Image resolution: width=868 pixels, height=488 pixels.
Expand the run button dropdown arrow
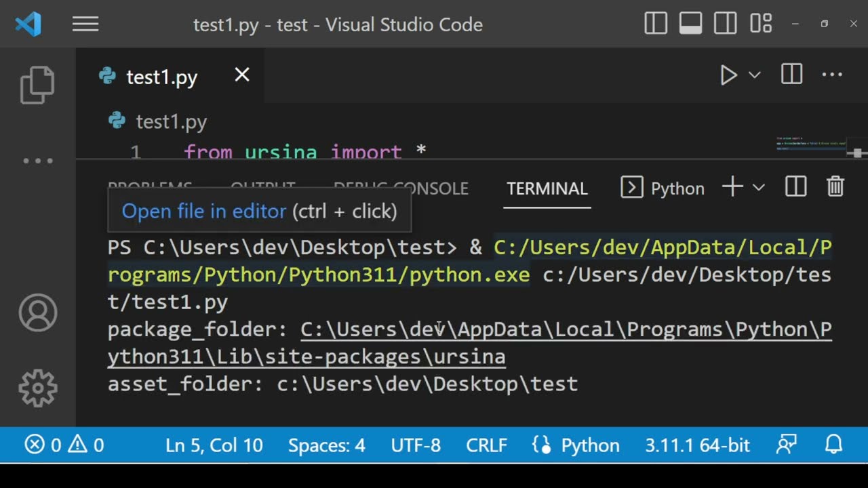[x=754, y=75]
